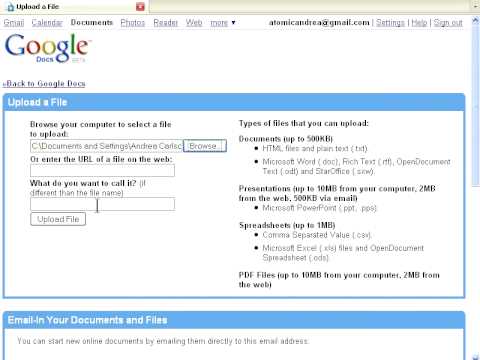Screen dimensions: 480x360
Task: Click the Sign out link
Action: click(448, 23)
